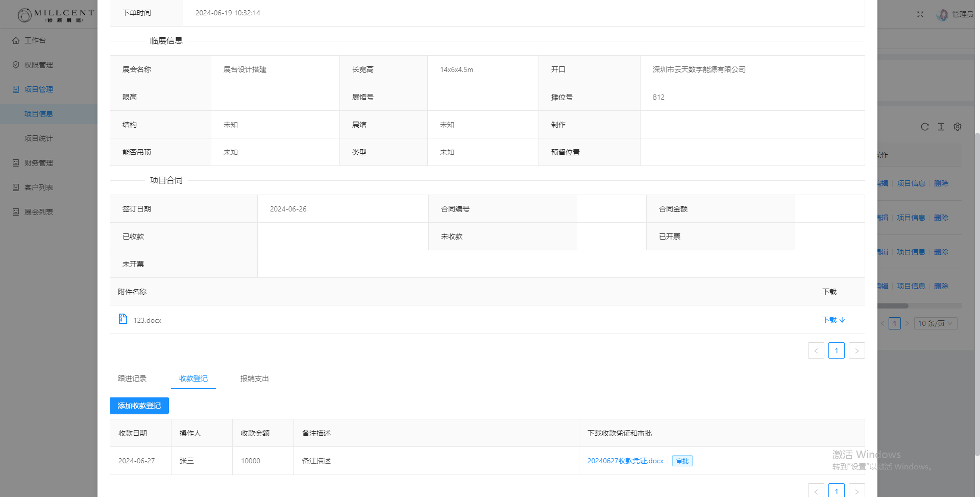Viewport: 980px width, 497px height.
Task: Click the 工作台 home icon in sidebar
Action: pyautogui.click(x=16, y=40)
